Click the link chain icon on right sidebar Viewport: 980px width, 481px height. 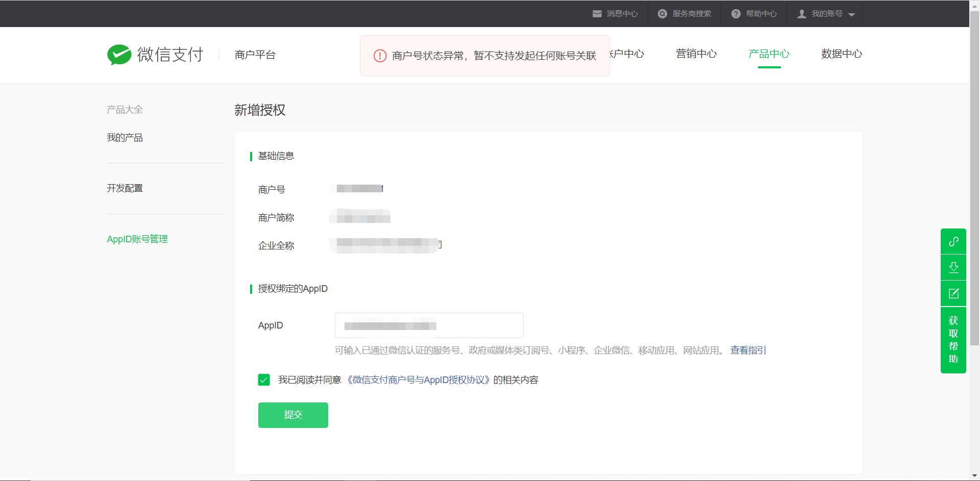953,241
